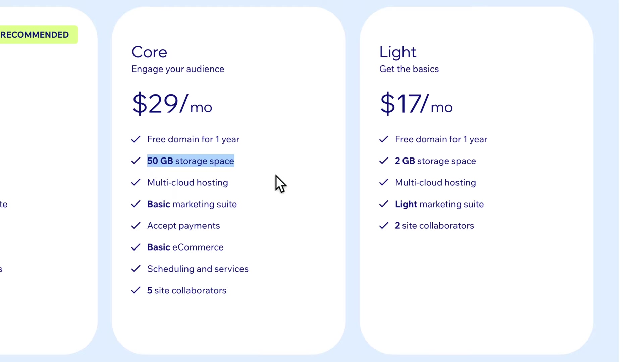Click Core's Multi-cloud hosting feature text
The height and width of the screenshot is (362, 644).
(x=187, y=183)
